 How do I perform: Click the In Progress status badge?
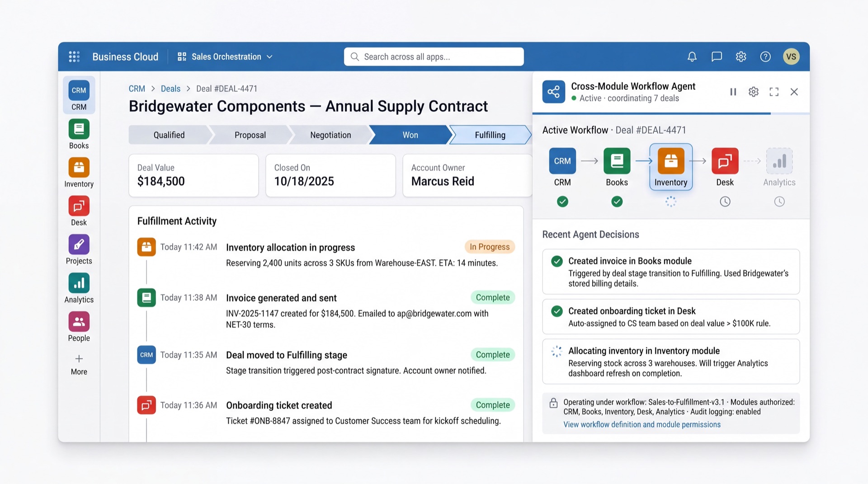pyautogui.click(x=490, y=247)
